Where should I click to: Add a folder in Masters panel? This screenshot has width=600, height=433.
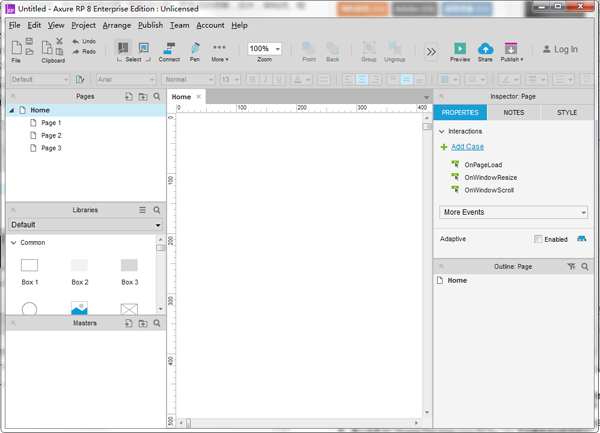142,324
